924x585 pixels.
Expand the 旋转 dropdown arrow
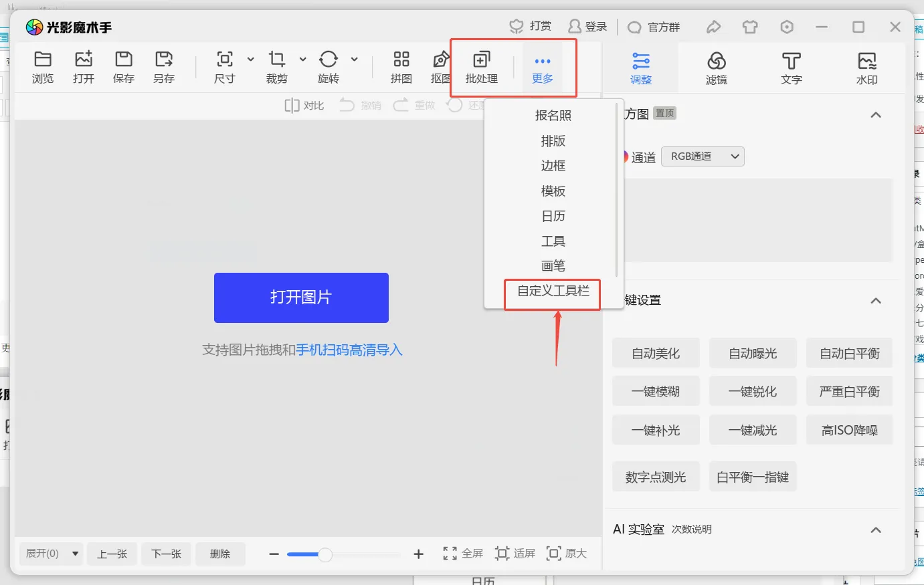click(x=355, y=60)
